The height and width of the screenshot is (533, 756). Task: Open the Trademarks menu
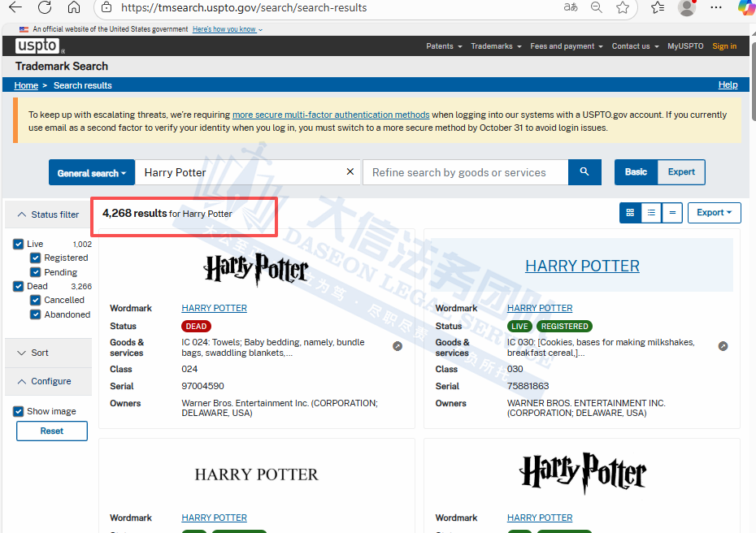[496, 46]
